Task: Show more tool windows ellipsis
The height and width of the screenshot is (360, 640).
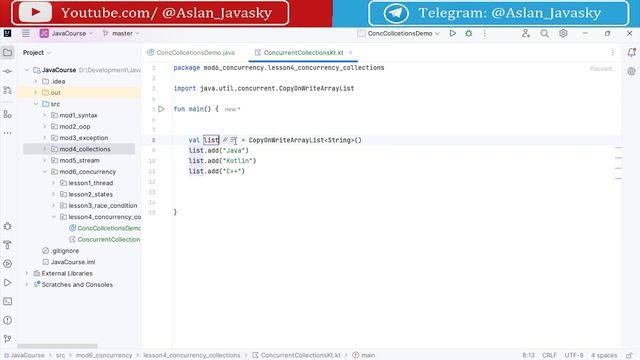Action: [x=7, y=133]
